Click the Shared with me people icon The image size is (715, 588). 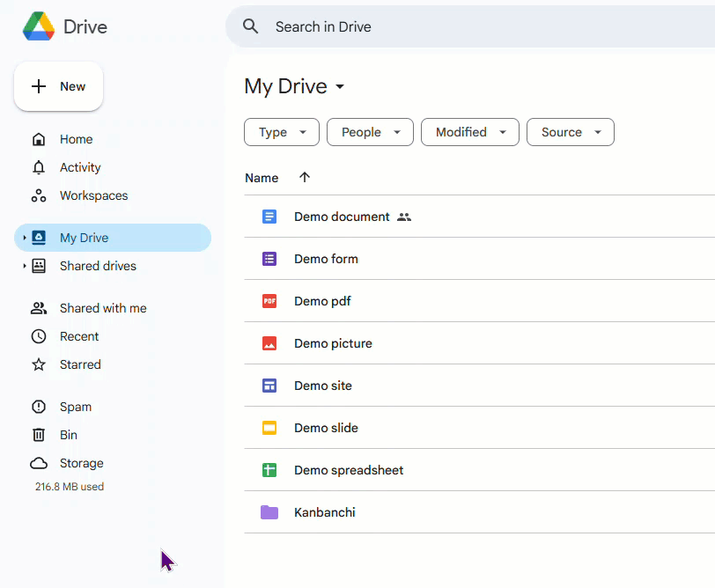(x=39, y=308)
